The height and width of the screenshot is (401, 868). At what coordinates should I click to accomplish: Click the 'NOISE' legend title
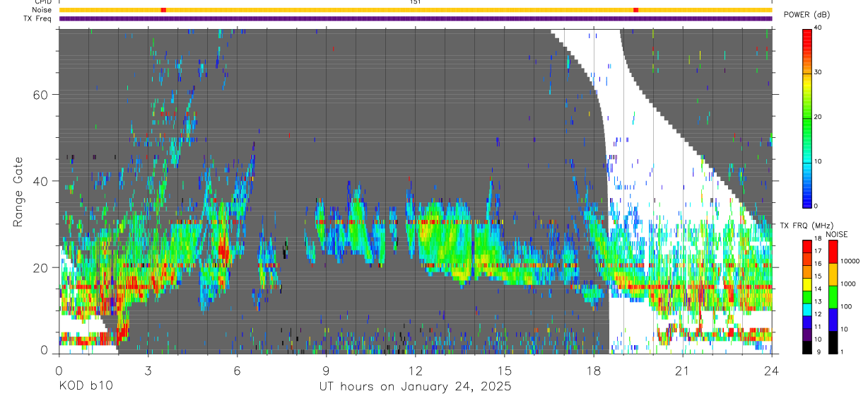click(836, 234)
